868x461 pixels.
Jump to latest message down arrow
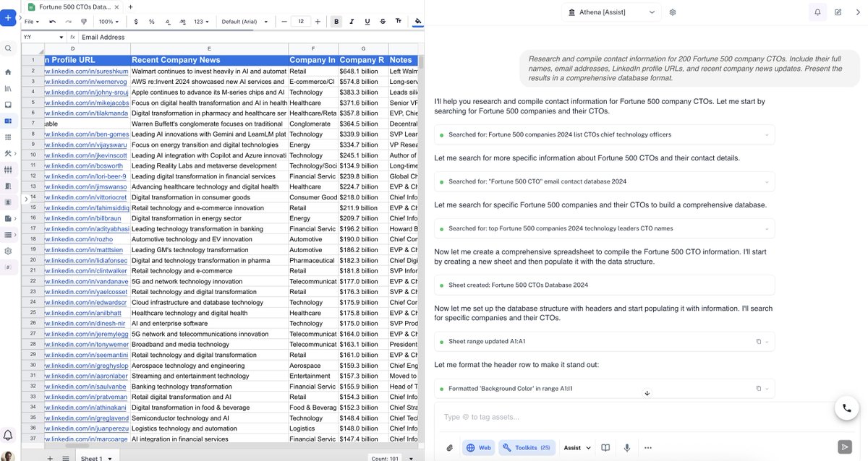point(647,393)
